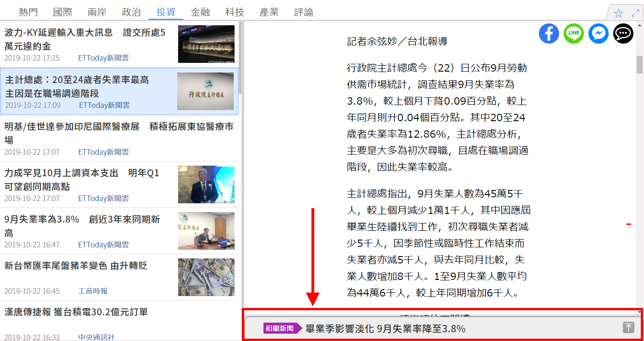Open the 波力-KY story thumbnail image

coord(206,44)
